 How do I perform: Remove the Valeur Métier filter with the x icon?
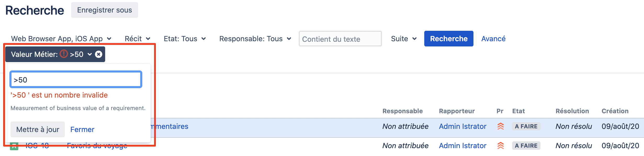(x=99, y=54)
